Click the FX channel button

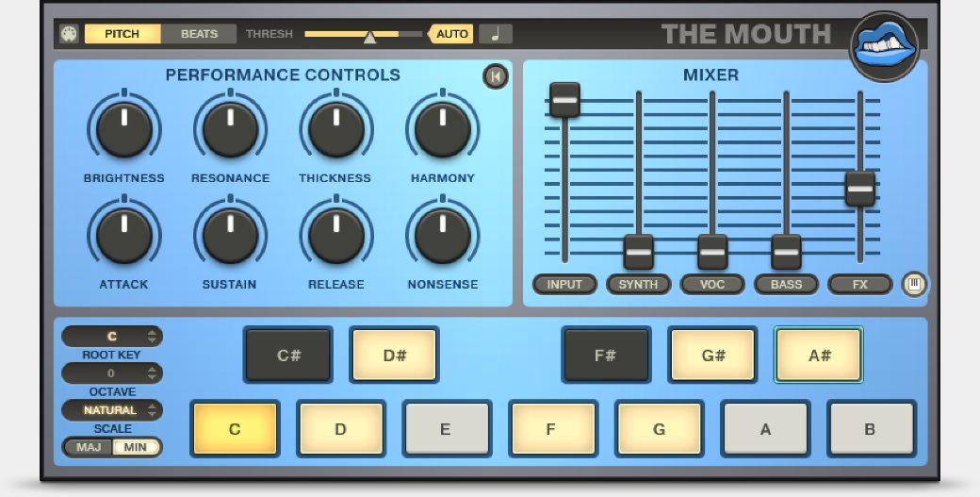click(x=860, y=285)
